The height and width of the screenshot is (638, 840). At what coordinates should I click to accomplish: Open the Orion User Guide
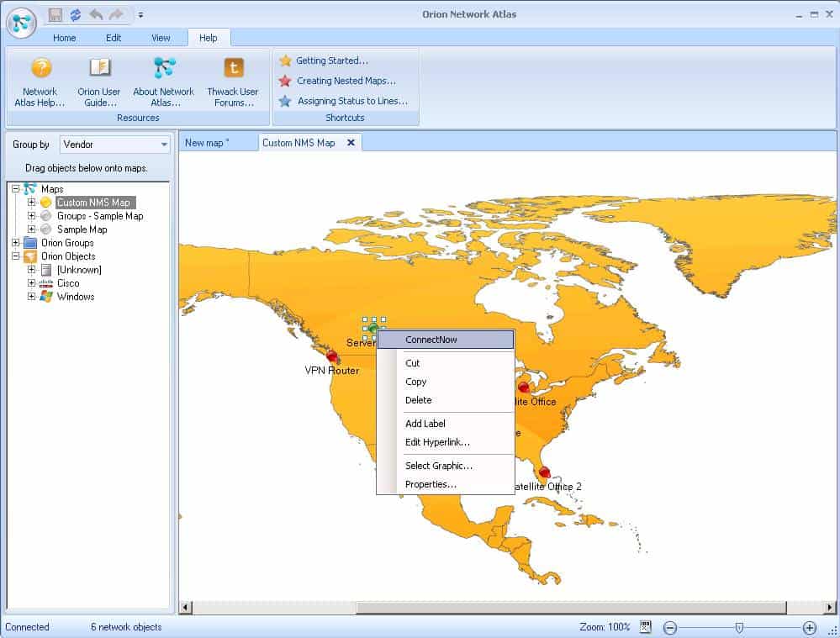[99, 82]
